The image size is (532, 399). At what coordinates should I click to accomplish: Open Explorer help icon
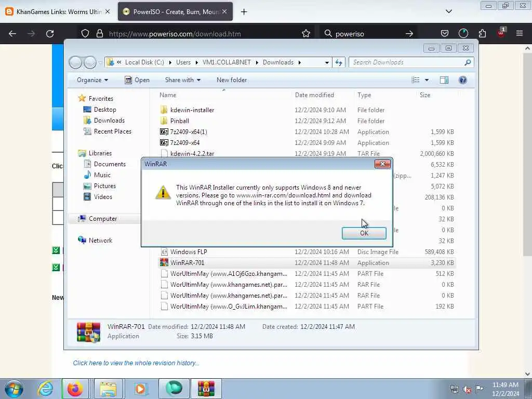pos(462,80)
